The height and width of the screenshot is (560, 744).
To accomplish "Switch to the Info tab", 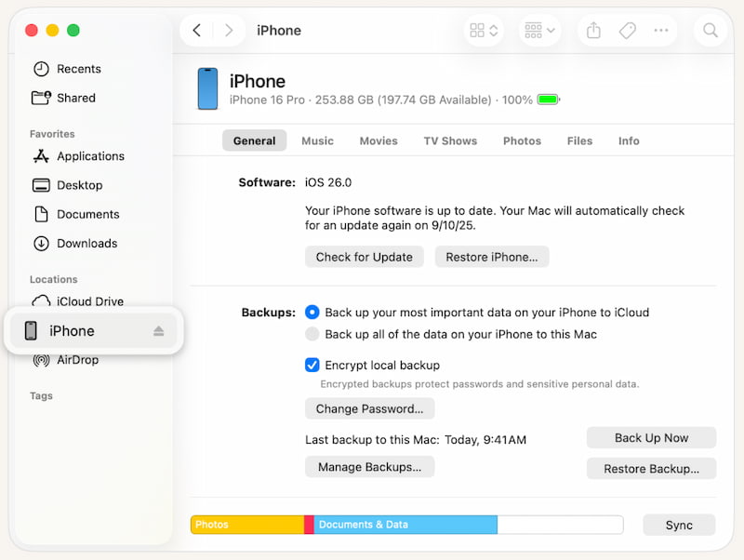I will [x=629, y=140].
